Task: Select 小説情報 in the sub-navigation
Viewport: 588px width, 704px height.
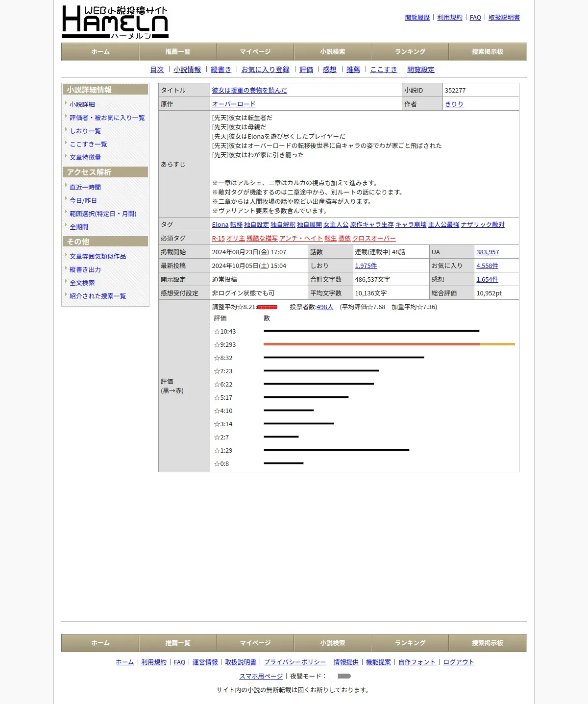Action: pyautogui.click(x=187, y=70)
